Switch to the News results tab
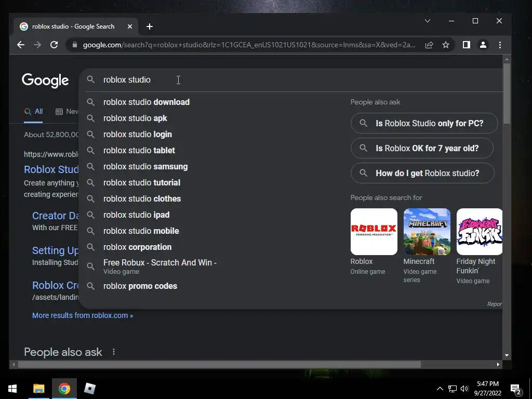This screenshot has width=532, height=399. 67,112
